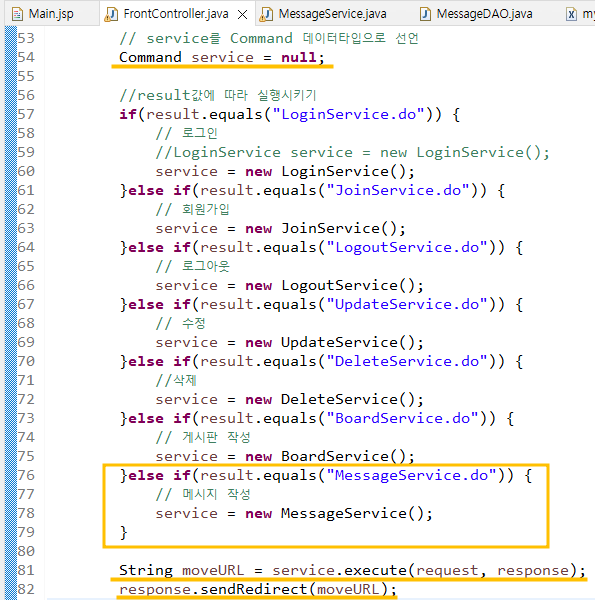Click the comment '// 회원가입'
Viewport: 595px width, 600px height.
192,209
